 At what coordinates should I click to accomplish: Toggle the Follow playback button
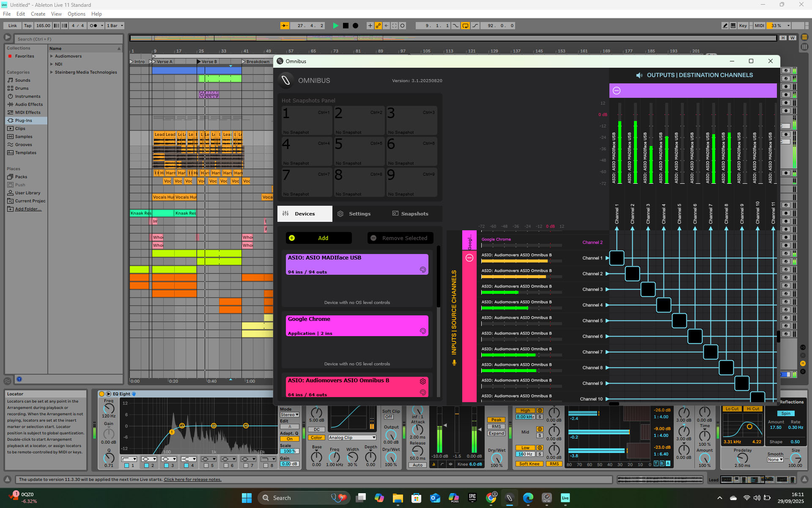click(x=285, y=26)
